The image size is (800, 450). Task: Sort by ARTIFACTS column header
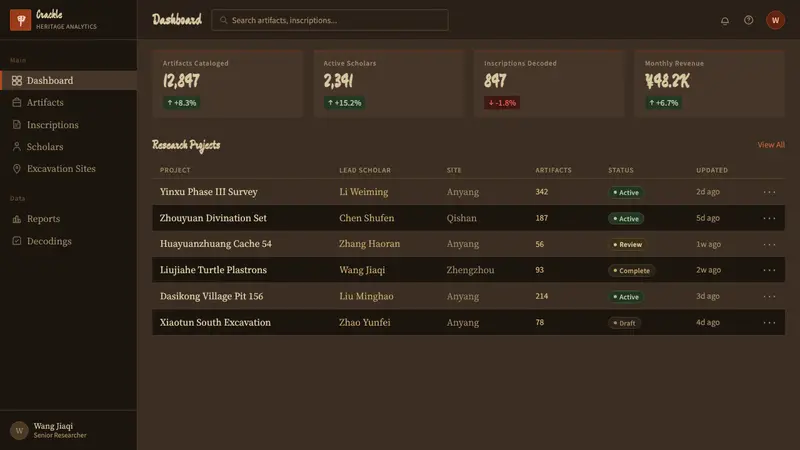pos(553,170)
